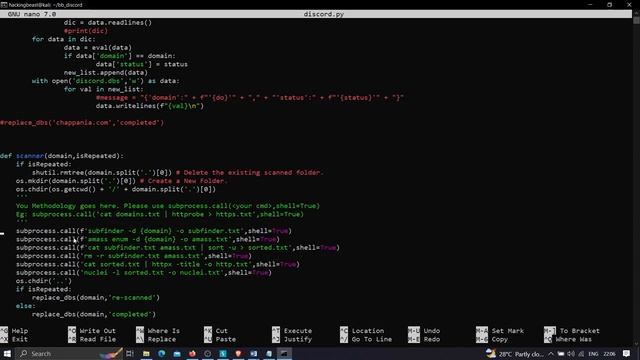The height and width of the screenshot is (360, 640).
Task: Switch to the active terminal taskbar icon
Action: pos(284,353)
